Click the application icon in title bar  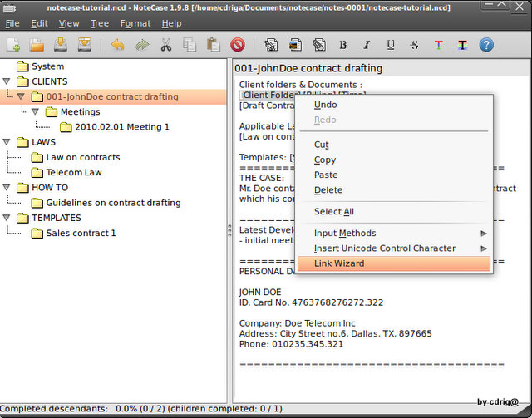pyautogui.click(x=9, y=8)
